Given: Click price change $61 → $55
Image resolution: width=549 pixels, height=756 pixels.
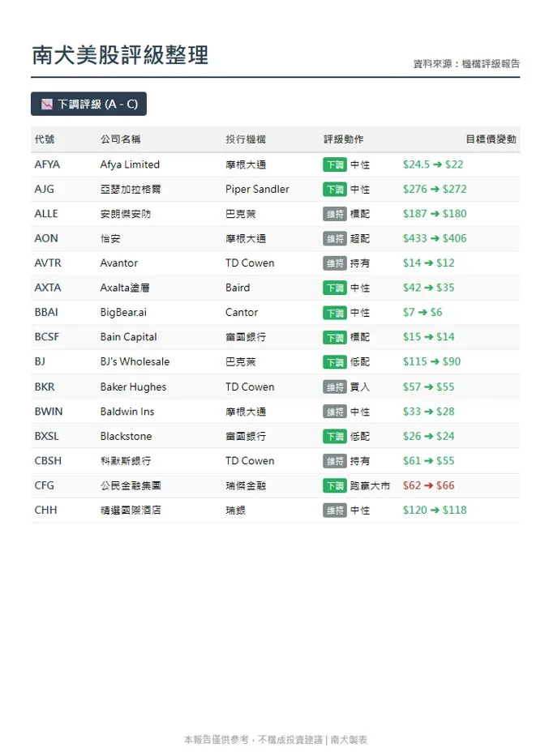Looking at the screenshot, I should pos(428,460).
